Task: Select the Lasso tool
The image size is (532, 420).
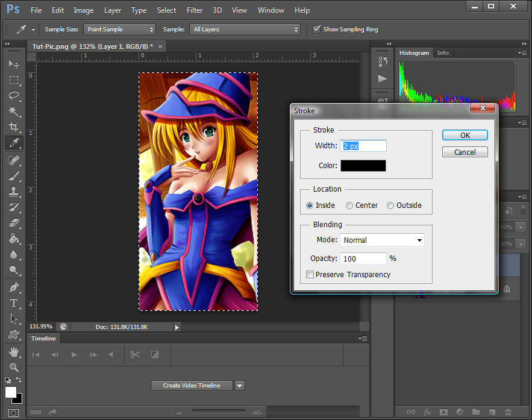Action: coord(14,96)
